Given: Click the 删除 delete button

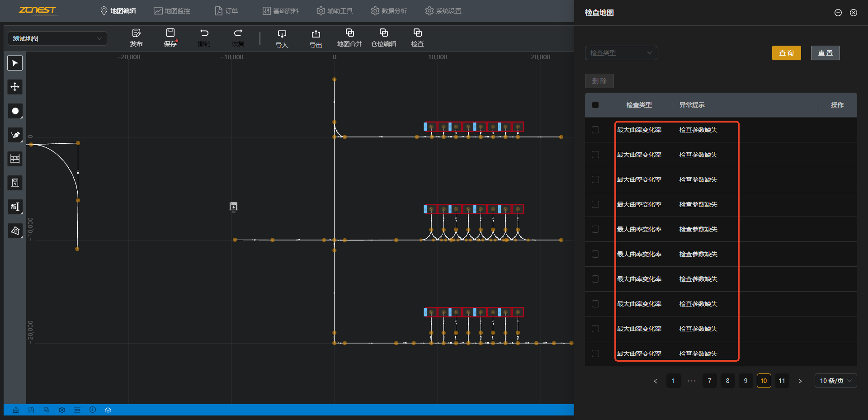Looking at the screenshot, I should [599, 81].
